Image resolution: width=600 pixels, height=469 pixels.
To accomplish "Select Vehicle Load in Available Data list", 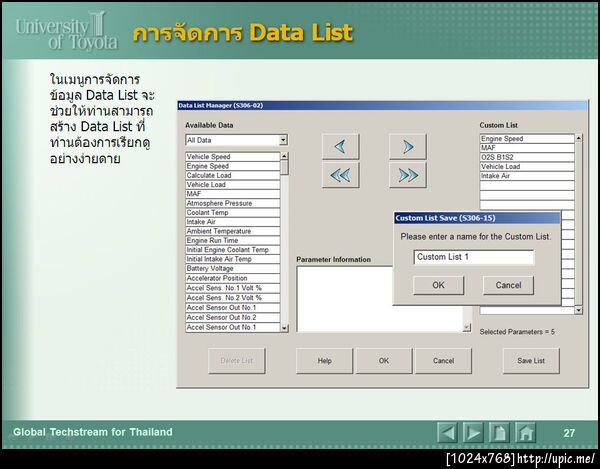I will pyautogui.click(x=233, y=185).
